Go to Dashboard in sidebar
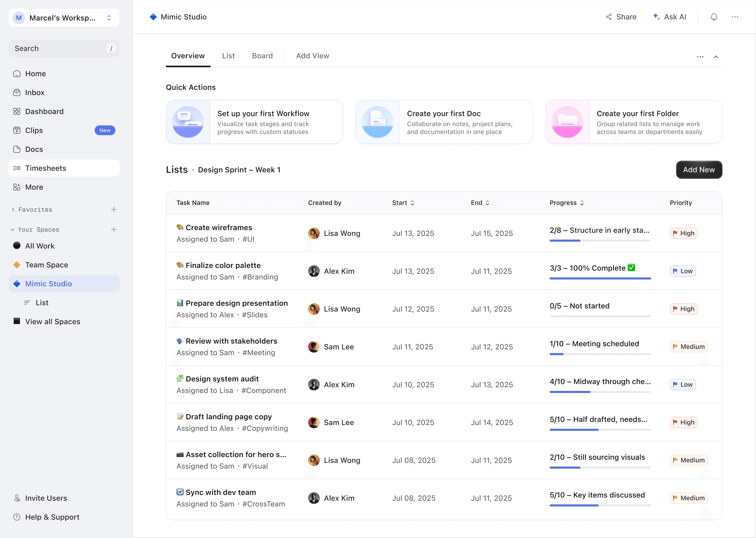Viewport: 756px width, 538px height. (x=44, y=111)
